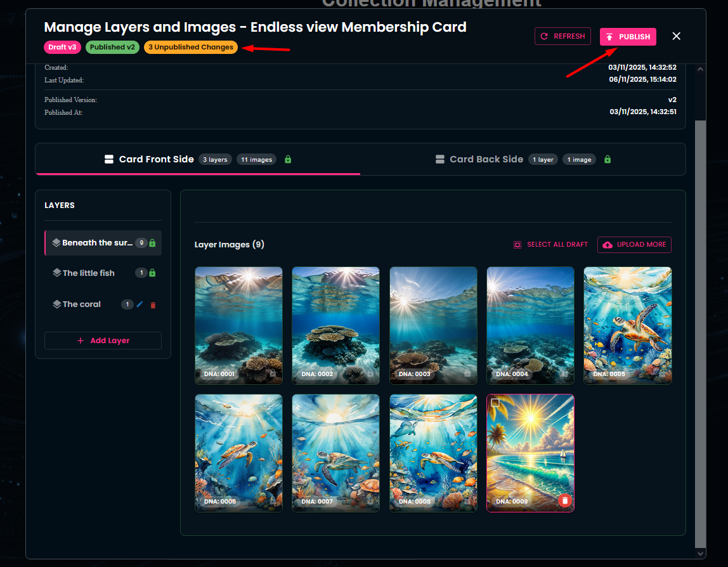Image resolution: width=728 pixels, height=567 pixels.
Task: Click the edit pencil for The coral layer
Action: (140, 304)
